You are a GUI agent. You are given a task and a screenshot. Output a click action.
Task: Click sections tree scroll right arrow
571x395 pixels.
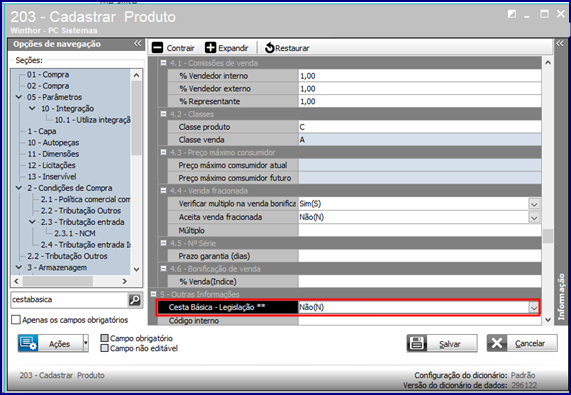(125, 281)
